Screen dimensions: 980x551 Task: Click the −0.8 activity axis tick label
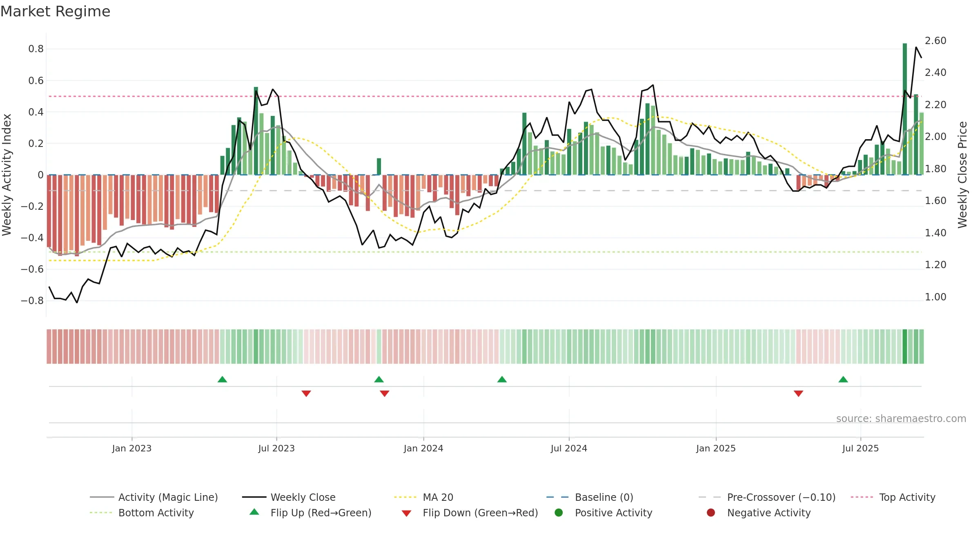(x=32, y=301)
